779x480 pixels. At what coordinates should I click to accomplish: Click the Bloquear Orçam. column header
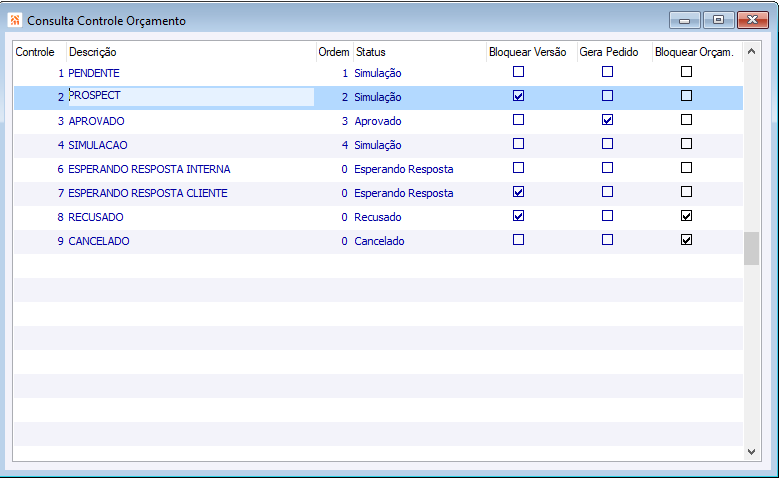coord(697,52)
